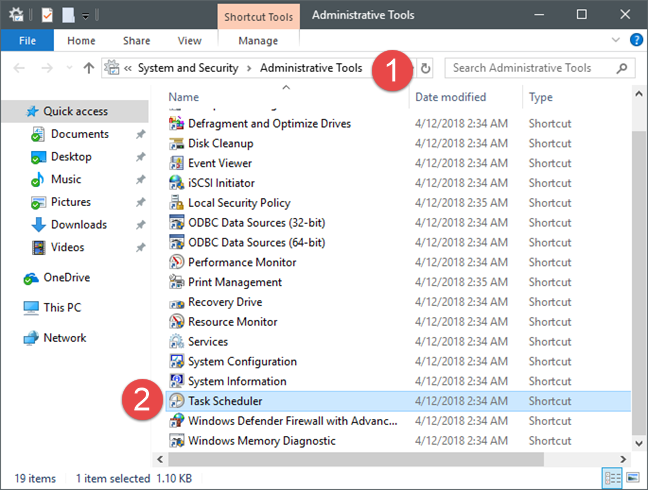This screenshot has height=490, width=648.
Task: Click the Windows Memory Diagnostic icon
Action: click(176, 440)
